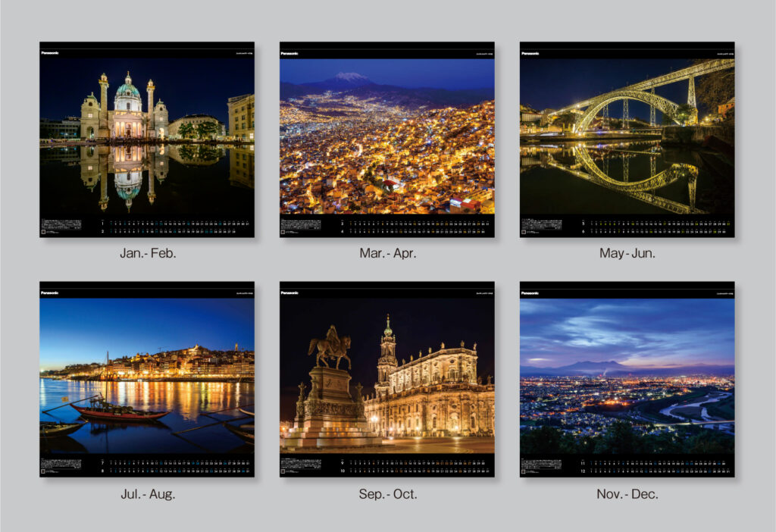Click the May-Jun. illuminated arch bridge photo
The width and height of the screenshot is (776, 532).
pos(627,136)
